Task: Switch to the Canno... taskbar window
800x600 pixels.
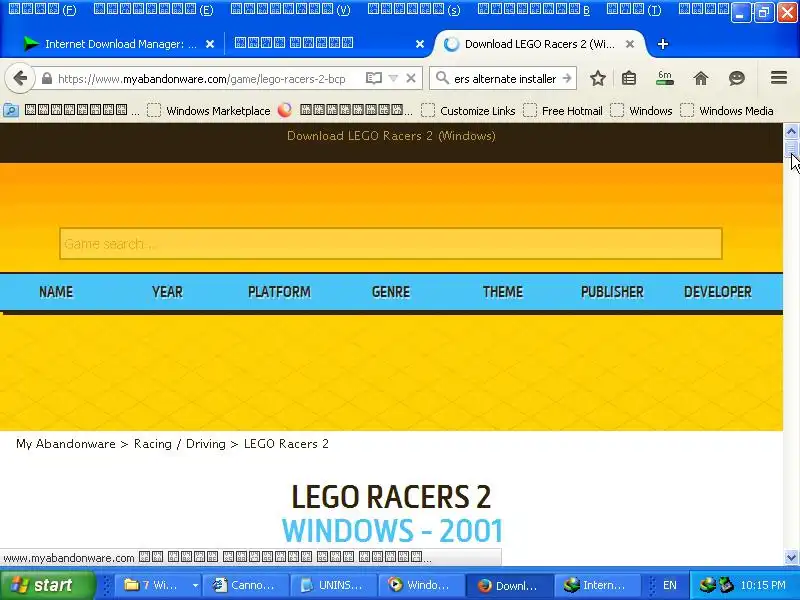Action: (x=245, y=585)
